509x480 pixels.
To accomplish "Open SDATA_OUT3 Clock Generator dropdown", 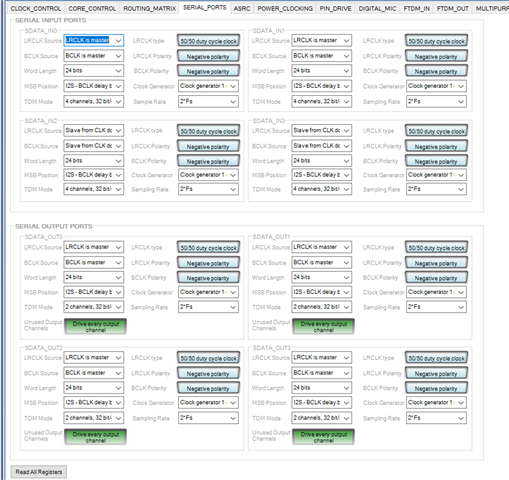I will [x=436, y=402].
